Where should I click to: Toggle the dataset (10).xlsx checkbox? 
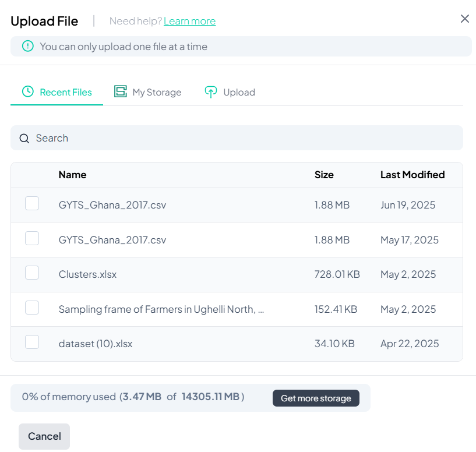coord(32,342)
